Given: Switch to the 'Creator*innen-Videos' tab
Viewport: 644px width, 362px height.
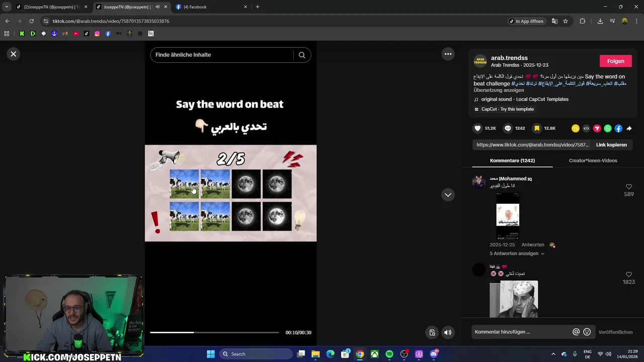Looking at the screenshot, I should click(593, 160).
